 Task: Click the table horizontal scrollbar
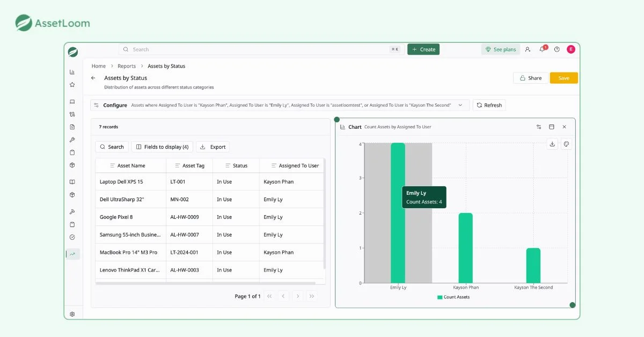coord(206,283)
